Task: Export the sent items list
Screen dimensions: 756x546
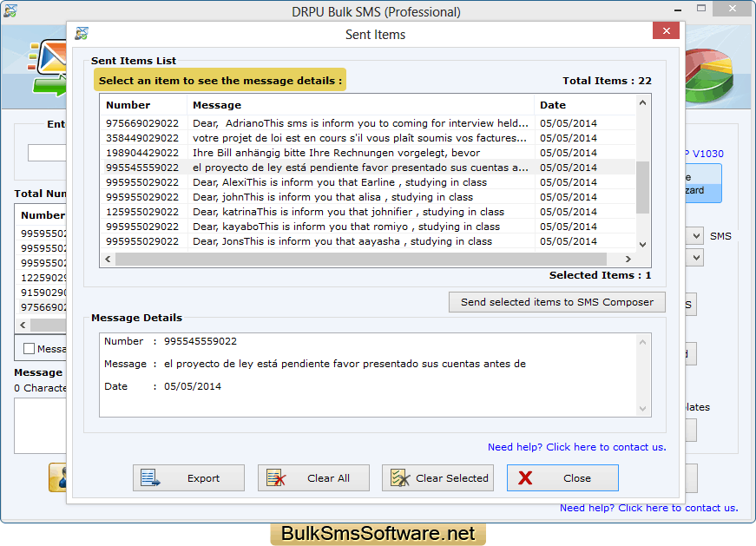Action: [x=188, y=478]
